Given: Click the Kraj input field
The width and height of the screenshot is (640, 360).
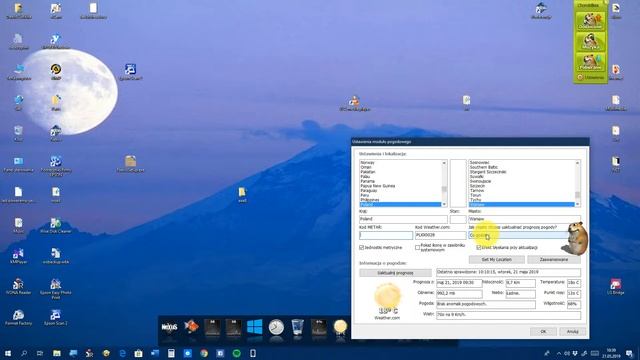Looking at the screenshot, I should 403,219.
